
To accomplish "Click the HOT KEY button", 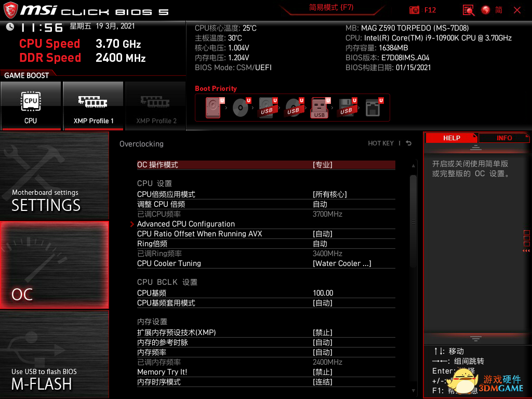I will pos(381,143).
